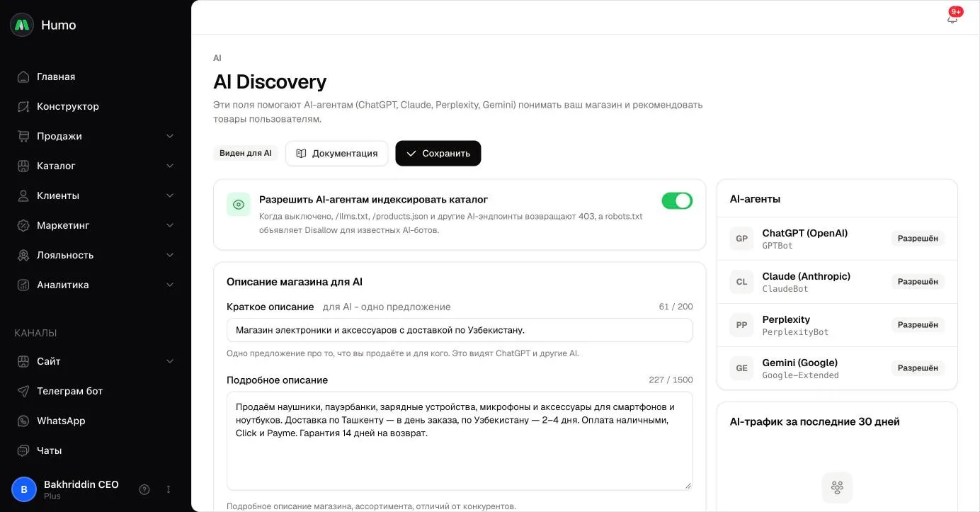Viewport: 980px width, 512px height.
Task: Click the Google-Extended identifier text
Action: [x=800, y=375]
